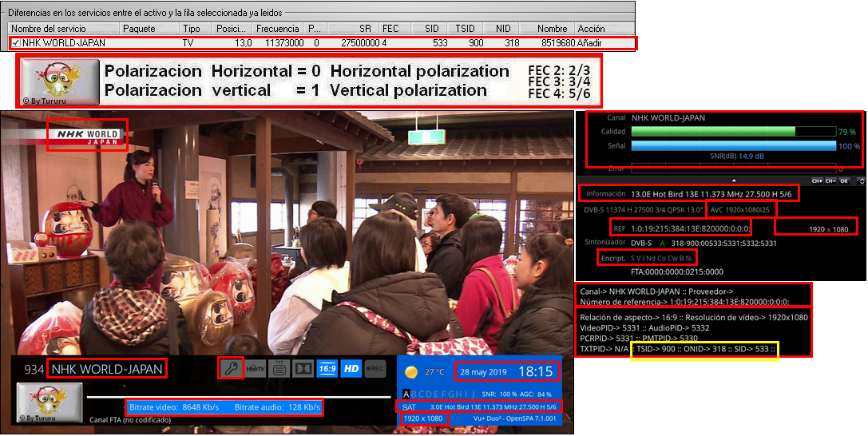
Task: Click the 79 % quality value
Action: [847, 132]
